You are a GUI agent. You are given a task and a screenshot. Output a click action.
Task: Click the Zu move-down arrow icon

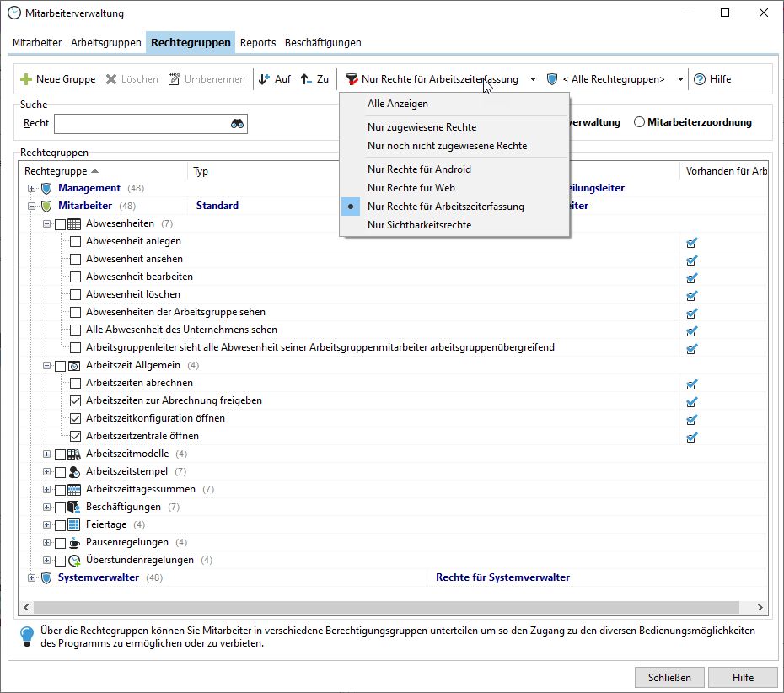click(x=307, y=79)
